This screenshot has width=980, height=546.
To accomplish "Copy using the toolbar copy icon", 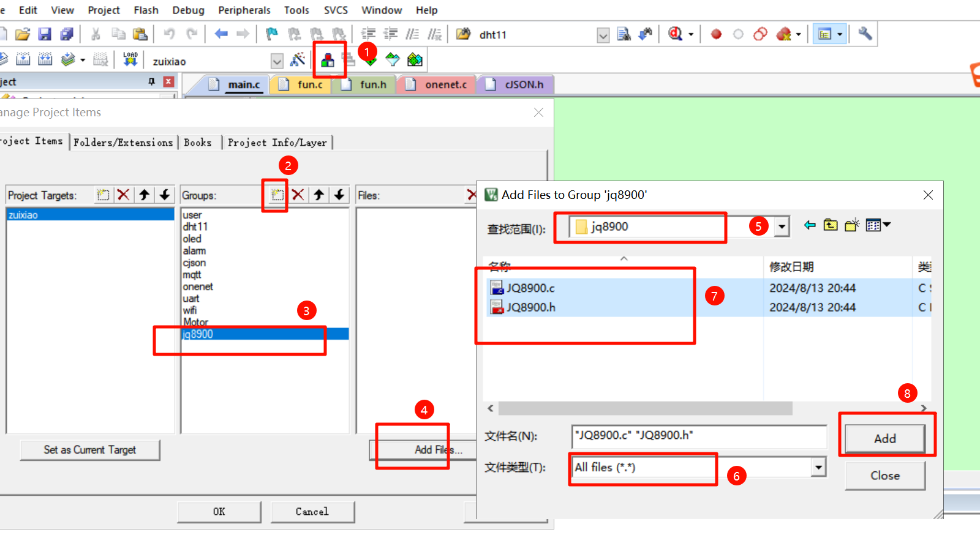I will pos(118,34).
